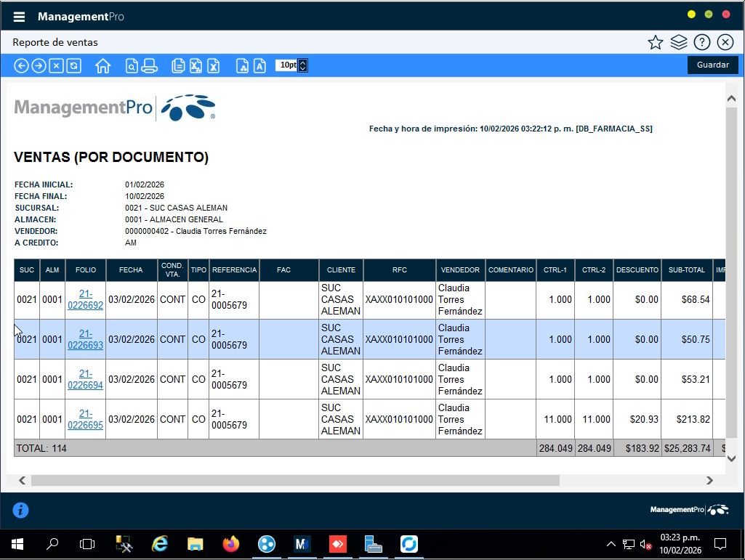
Task: Select the highlighted row's $50.75 sub-total cell
Action: (687, 339)
